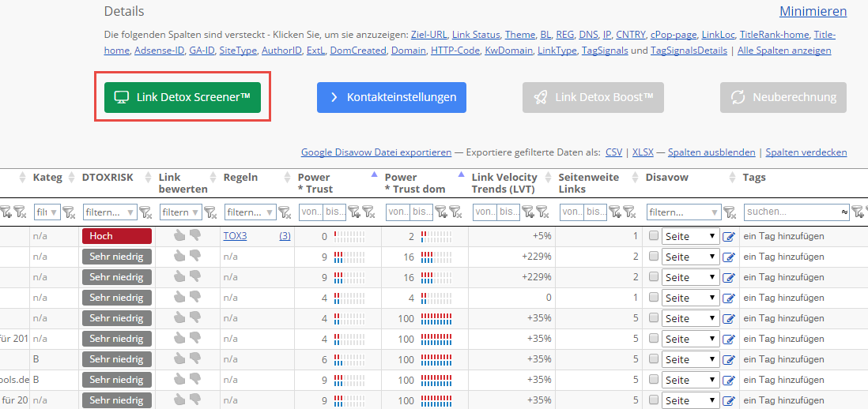Tick disavow checkbox in the ools.de row
Viewport: 868px width, 409px height.
pyautogui.click(x=653, y=379)
